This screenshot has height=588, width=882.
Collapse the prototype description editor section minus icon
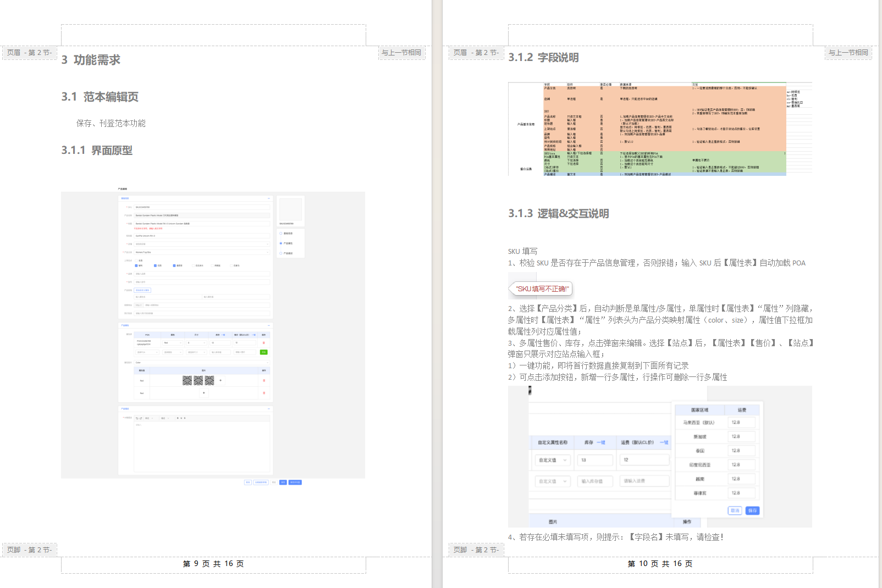pyautogui.click(x=269, y=409)
